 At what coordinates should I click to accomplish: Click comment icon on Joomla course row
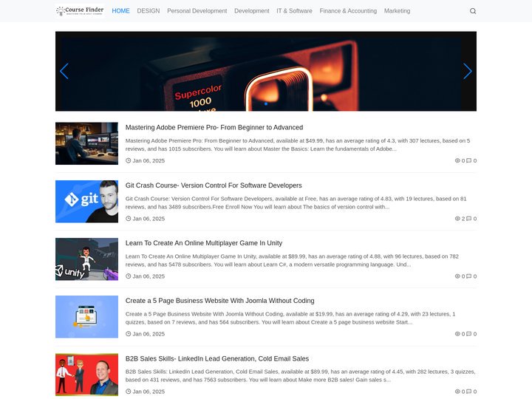(469, 334)
